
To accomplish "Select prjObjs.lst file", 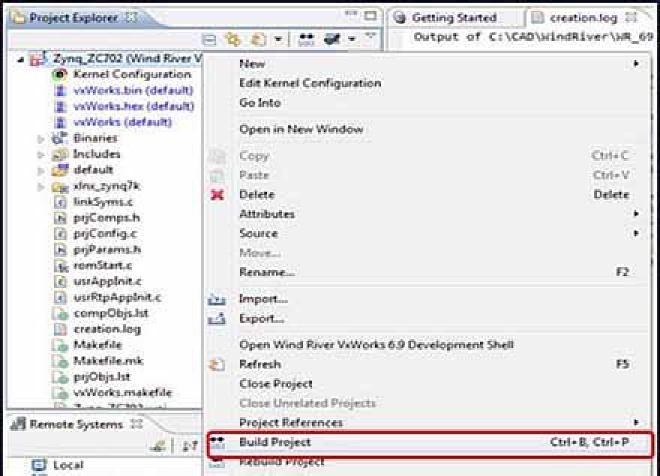I will coord(102,377).
